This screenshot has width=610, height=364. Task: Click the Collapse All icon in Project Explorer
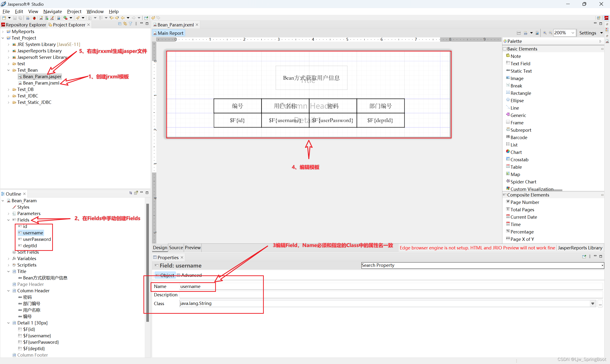pos(120,24)
